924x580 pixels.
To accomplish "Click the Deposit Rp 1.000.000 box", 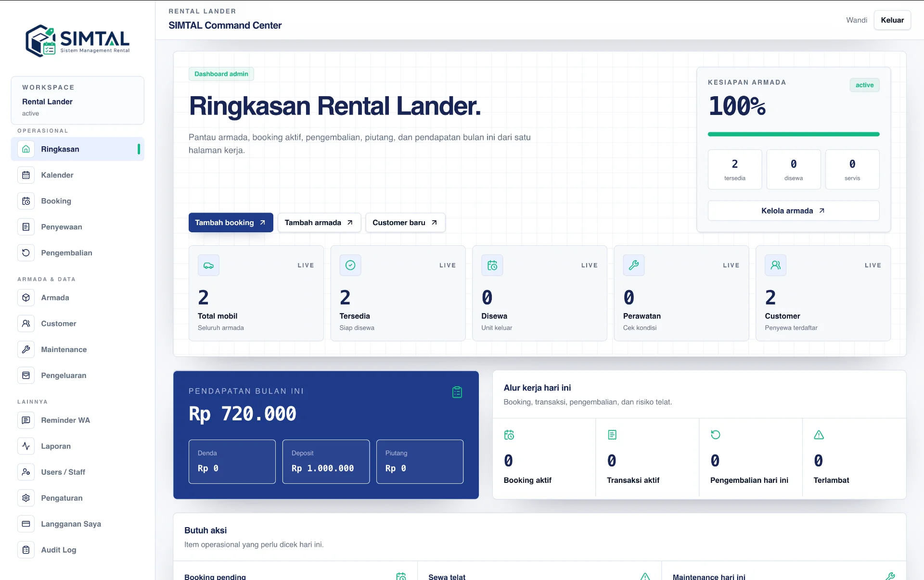I will pos(326,462).
